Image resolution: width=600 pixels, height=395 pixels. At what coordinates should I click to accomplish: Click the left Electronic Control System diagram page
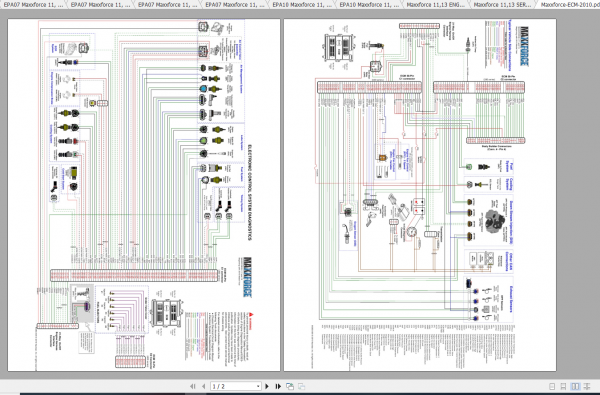click(144, 195)
